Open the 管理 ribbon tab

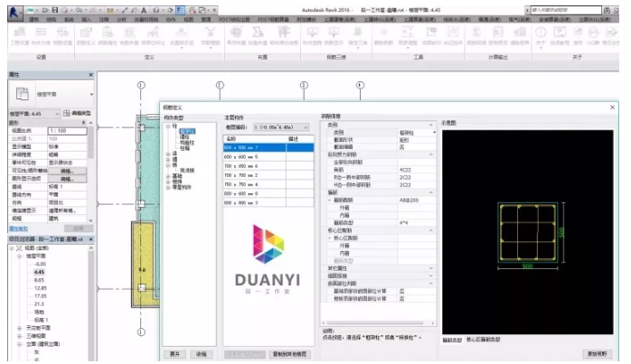click(x=206, y=19)
